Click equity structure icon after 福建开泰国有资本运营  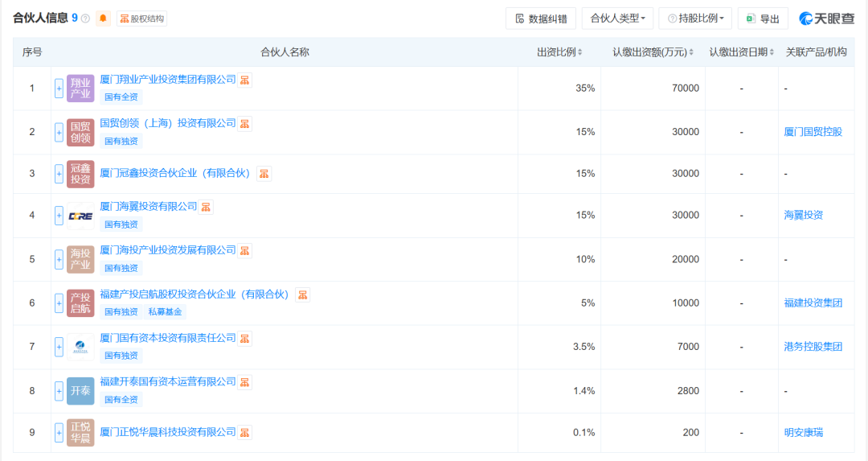pyautogui.click(x=244, y=382)
